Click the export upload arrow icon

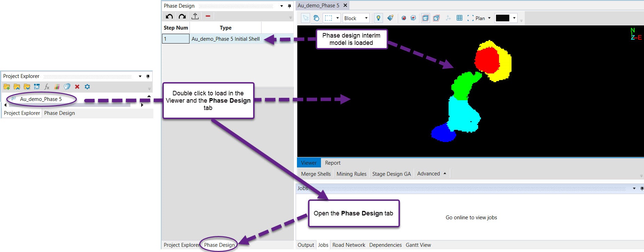click(195, 16)
